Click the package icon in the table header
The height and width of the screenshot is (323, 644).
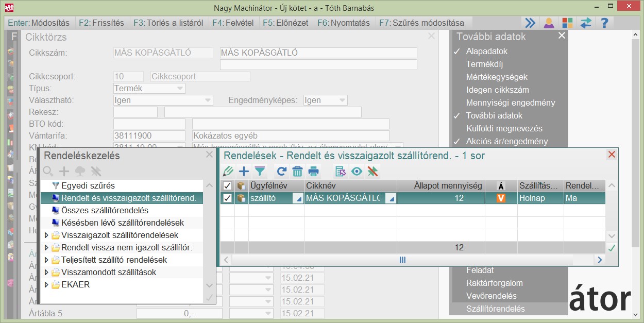241,186
